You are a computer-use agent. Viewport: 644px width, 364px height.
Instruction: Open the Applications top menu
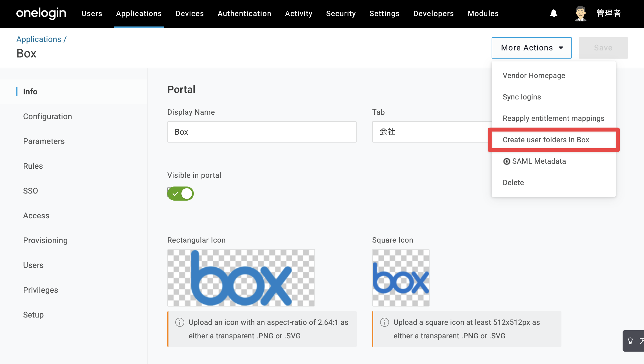[x=139, y=14]
